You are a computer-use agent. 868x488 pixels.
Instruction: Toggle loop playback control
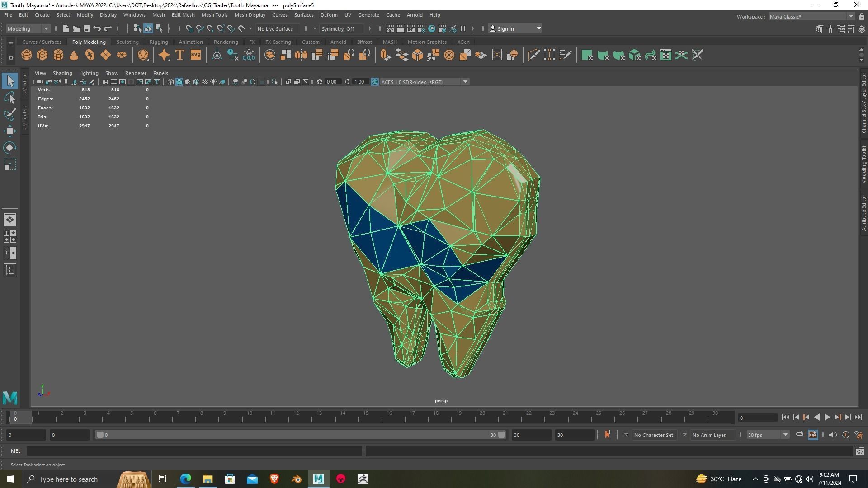click(x=800, y=435)
